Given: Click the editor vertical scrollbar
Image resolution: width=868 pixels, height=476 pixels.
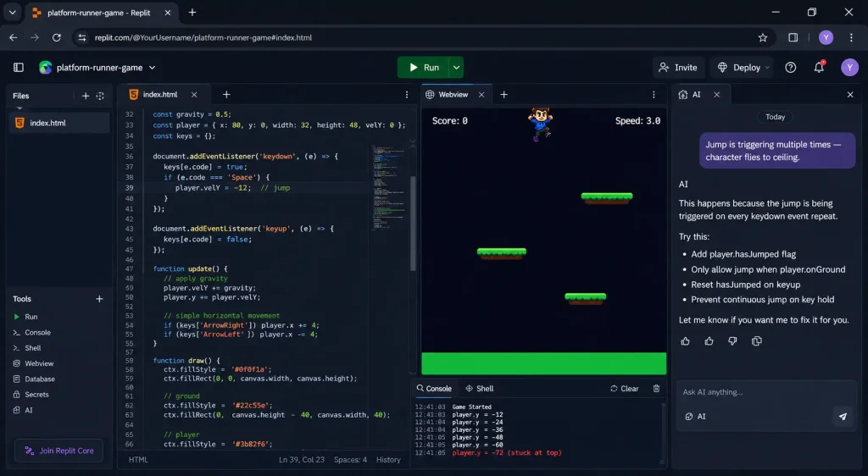Looking at the screenshot, I should [x=413, y=224].
